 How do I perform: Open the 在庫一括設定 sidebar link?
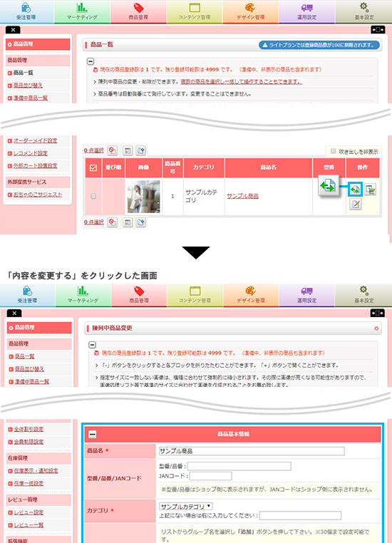click(29, 483)
